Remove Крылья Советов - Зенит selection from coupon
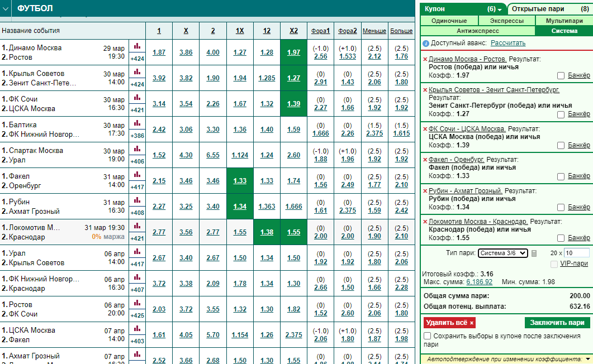Screen dimensions: 593x364 coord(425,90)
